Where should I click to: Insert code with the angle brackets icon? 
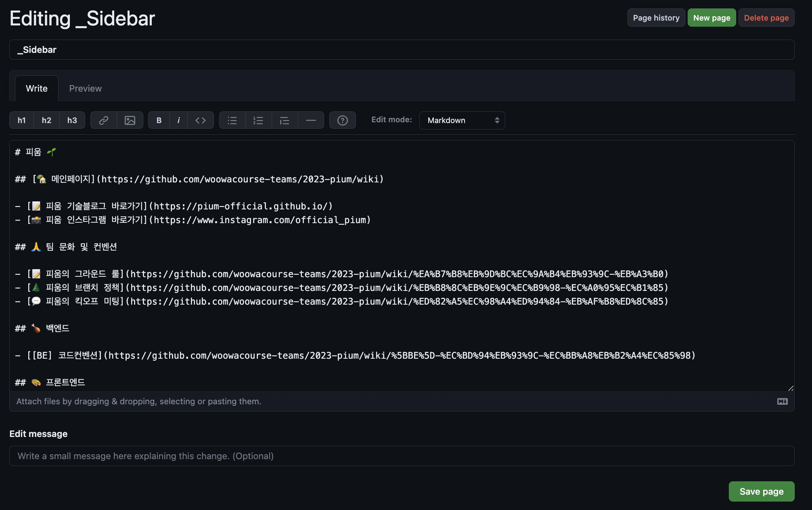pos(201,120)
